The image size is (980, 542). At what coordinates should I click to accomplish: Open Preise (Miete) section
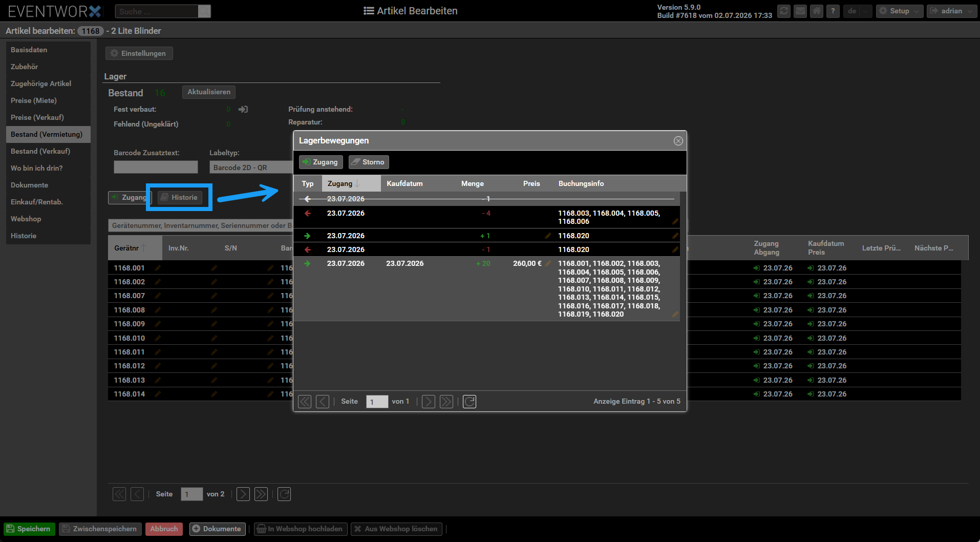point(48,100)
